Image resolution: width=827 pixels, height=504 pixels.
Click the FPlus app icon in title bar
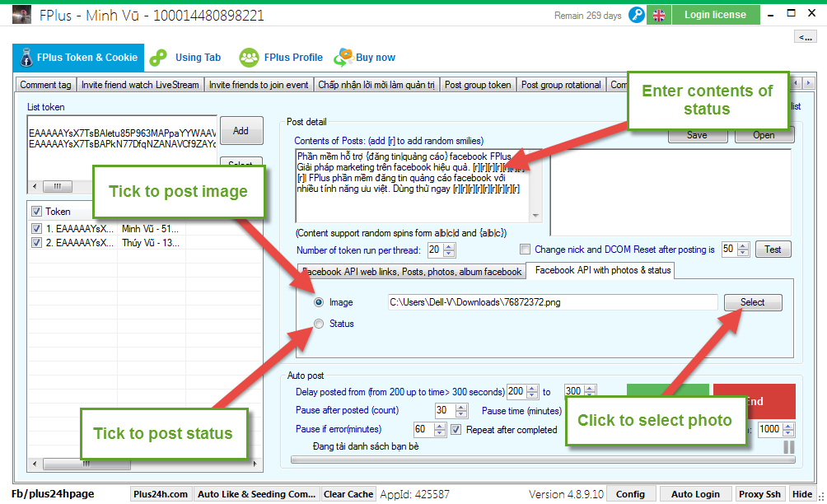point(21,15)
